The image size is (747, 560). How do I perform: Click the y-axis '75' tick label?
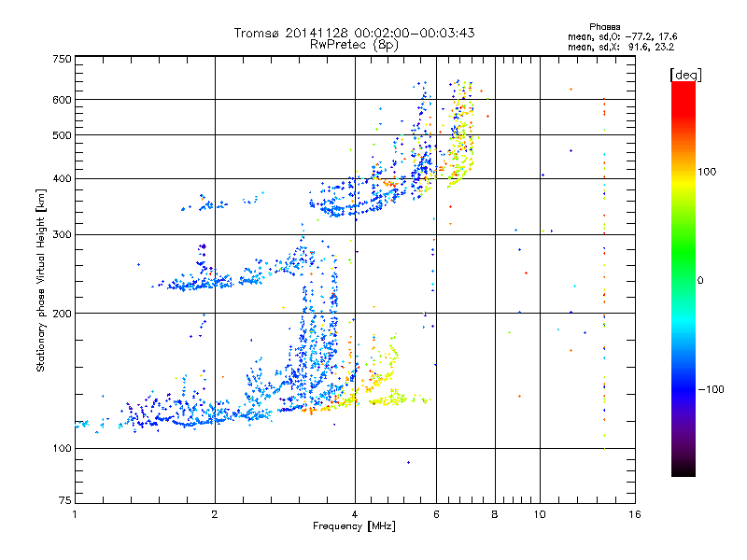click(x=65, y=500)
